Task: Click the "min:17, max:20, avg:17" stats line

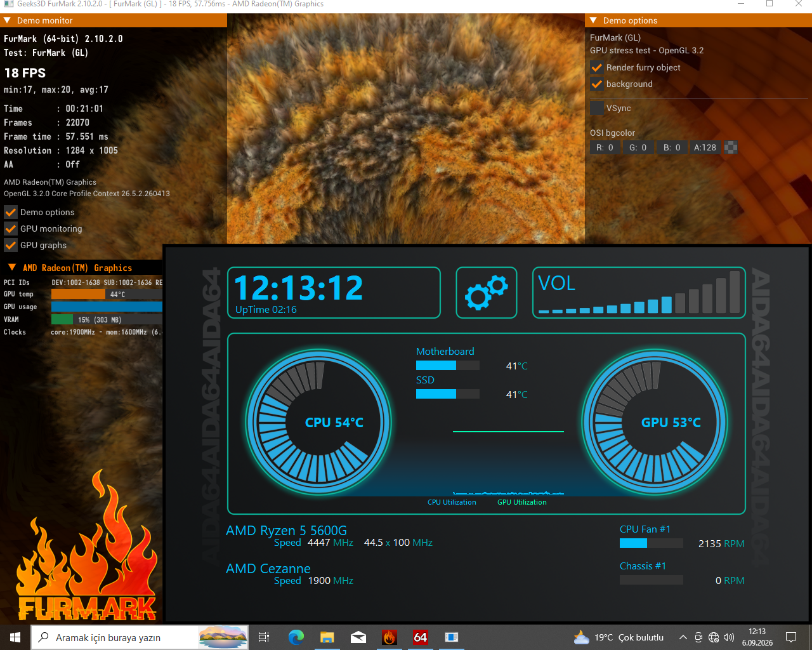Action: click(56, 90)
